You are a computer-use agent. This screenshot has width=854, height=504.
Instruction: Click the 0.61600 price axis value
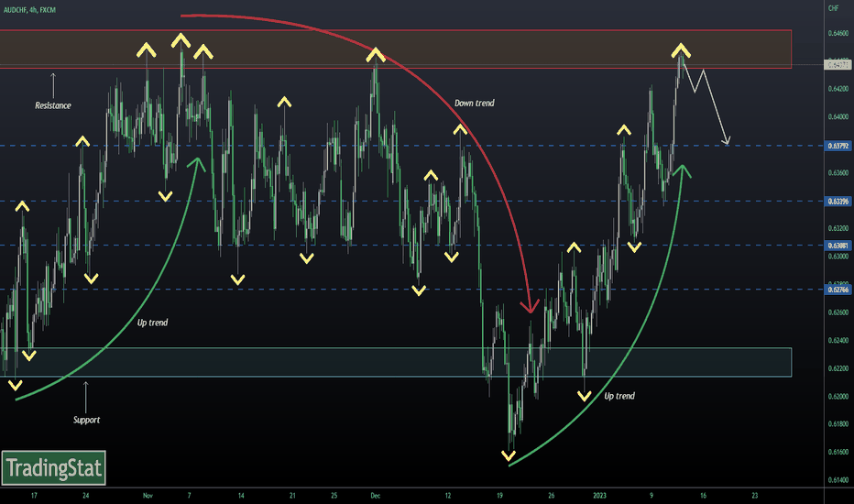point(838,453)
